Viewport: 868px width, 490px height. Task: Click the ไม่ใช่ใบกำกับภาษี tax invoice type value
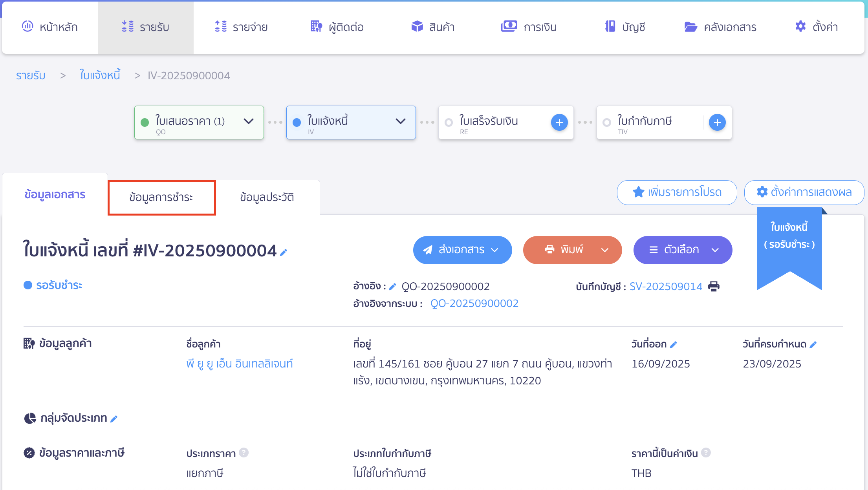[390, 473]
